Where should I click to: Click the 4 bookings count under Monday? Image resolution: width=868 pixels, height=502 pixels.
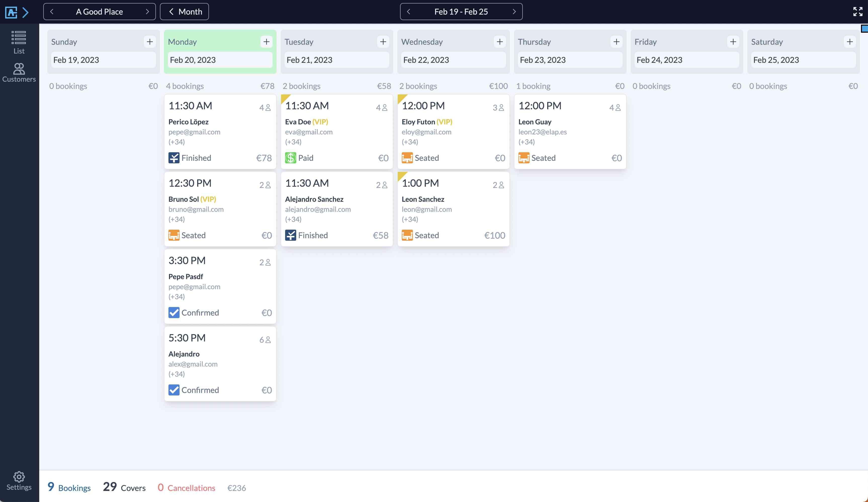185,86
